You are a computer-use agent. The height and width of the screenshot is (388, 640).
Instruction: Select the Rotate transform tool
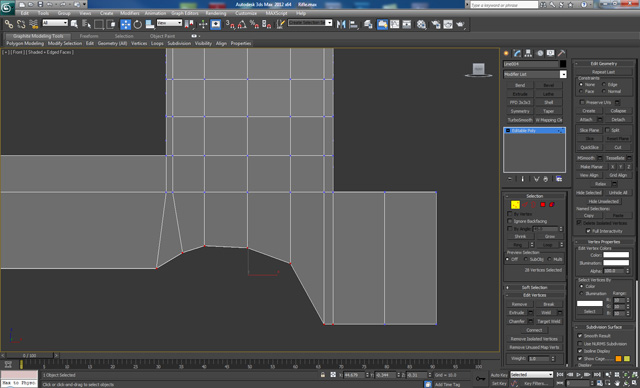point(138,24)
